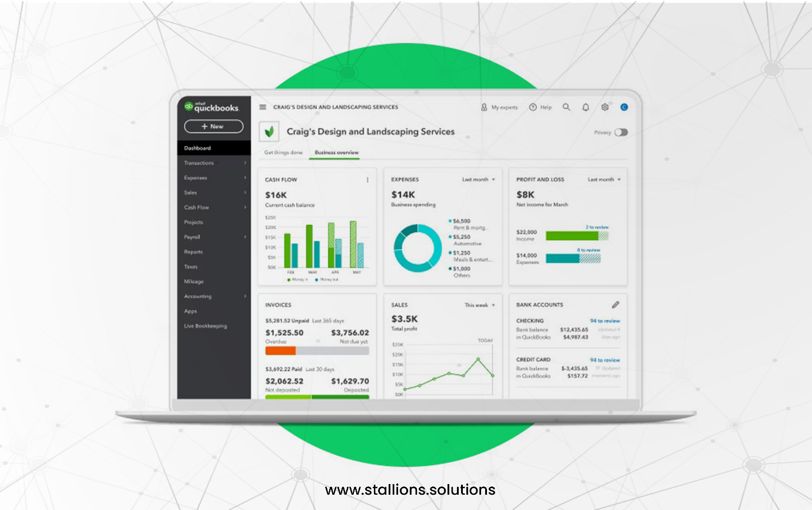The height and width of the screenshot is (510, 812).
Task: Click the pencil icon on Bank Accounts card
Action: coord(615,304)
